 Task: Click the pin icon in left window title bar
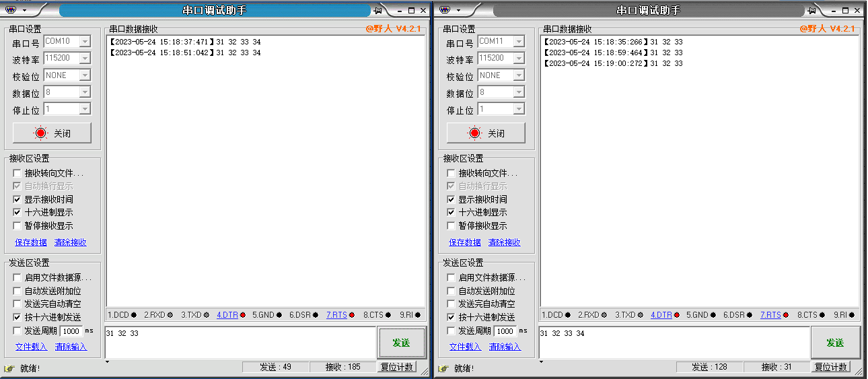378,10
